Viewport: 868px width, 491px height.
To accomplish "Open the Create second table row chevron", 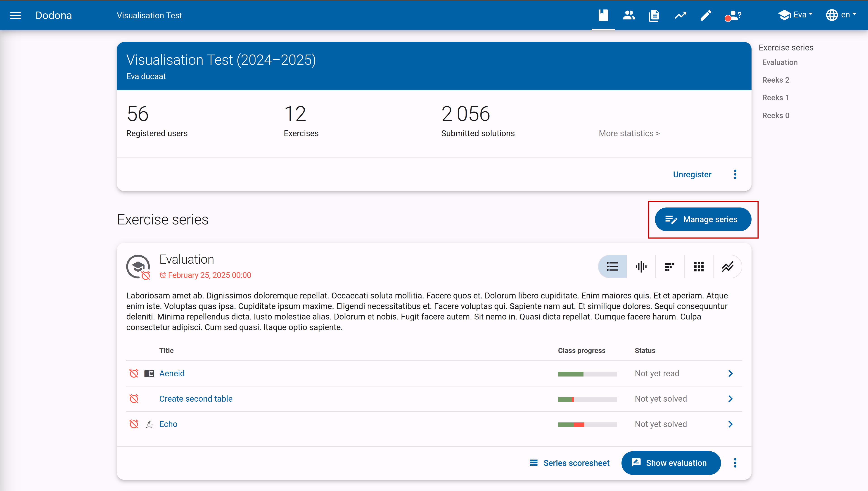I will coord(730,399).
